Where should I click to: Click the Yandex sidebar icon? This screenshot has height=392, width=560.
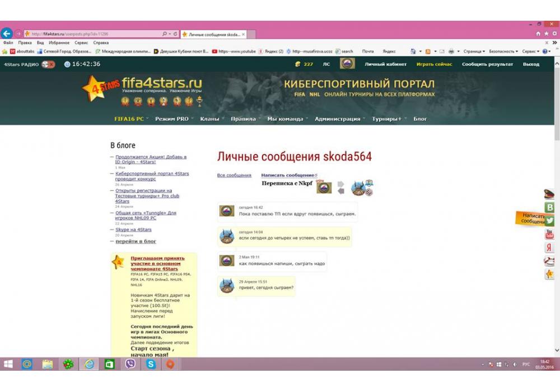tap(550, 248)
